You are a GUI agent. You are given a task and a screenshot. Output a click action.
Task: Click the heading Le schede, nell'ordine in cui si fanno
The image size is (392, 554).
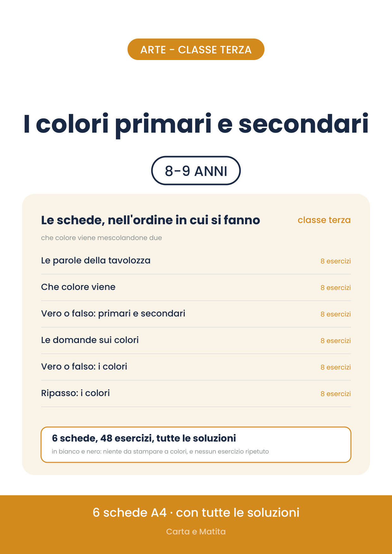click(150, 220)
